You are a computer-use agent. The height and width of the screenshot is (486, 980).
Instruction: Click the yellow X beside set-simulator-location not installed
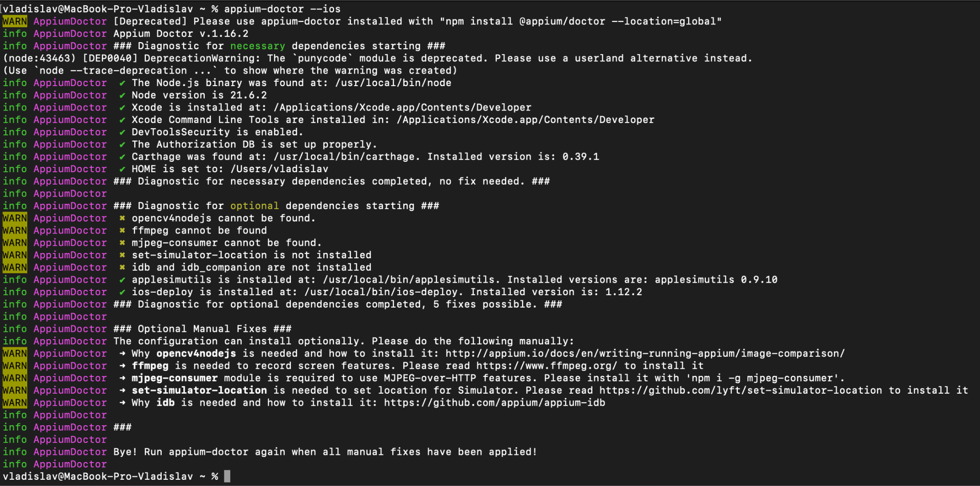[122, 255]
